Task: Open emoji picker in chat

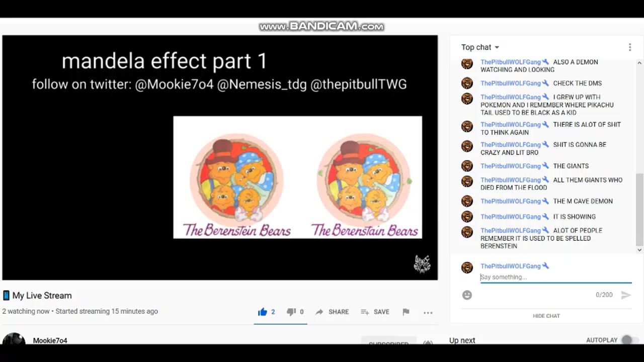Action: (467, 295)
